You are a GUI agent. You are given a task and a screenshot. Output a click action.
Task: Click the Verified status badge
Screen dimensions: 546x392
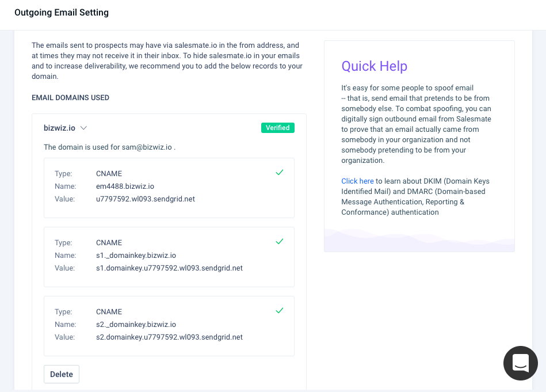click(x=277, y=128)
